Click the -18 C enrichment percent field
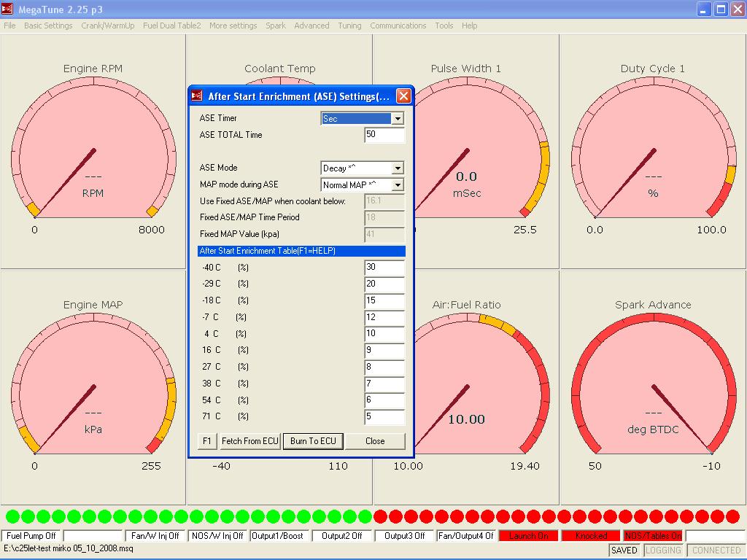 click(384, 301)
